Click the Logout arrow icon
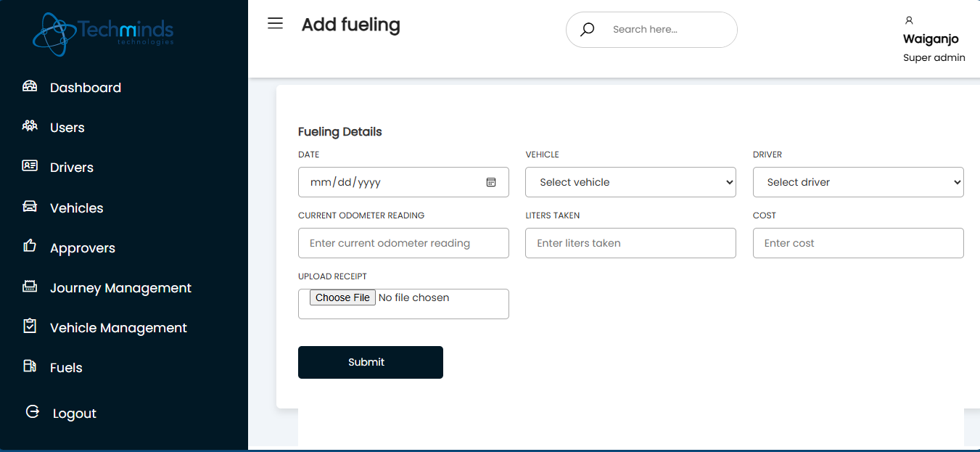980x452 pixels. coord(33,412)
